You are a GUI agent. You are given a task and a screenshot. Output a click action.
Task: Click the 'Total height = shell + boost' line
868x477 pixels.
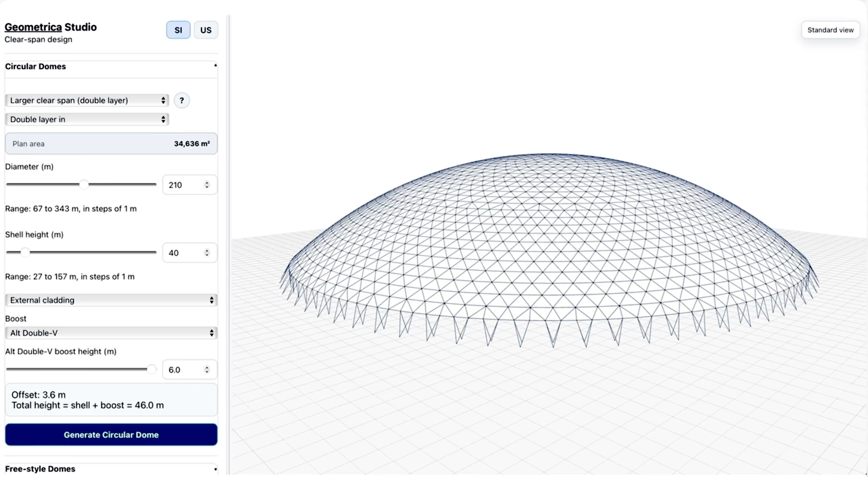(x=87, y=405)
